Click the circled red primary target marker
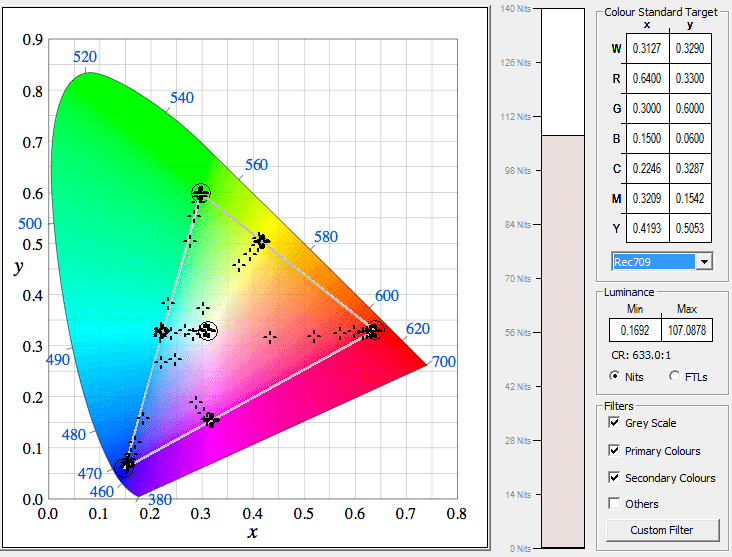The width and height of the screenshot is (732, 557). click(x=374, y=330)
